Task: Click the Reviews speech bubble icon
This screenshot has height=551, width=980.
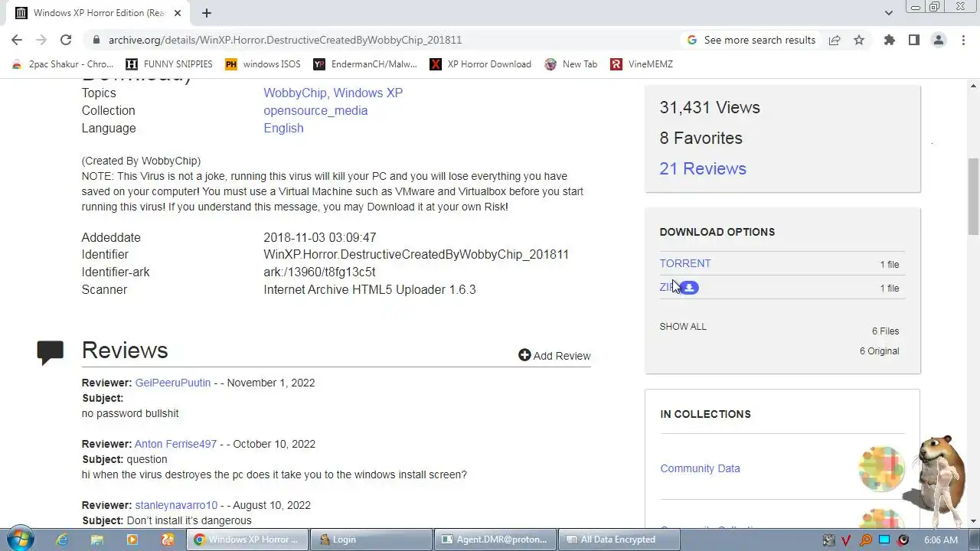Action: click(50, 352)
